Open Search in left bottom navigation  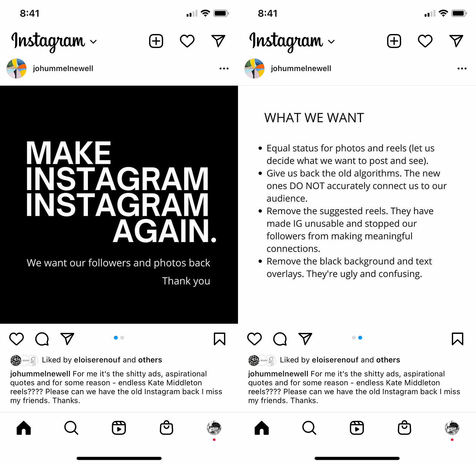71,428
